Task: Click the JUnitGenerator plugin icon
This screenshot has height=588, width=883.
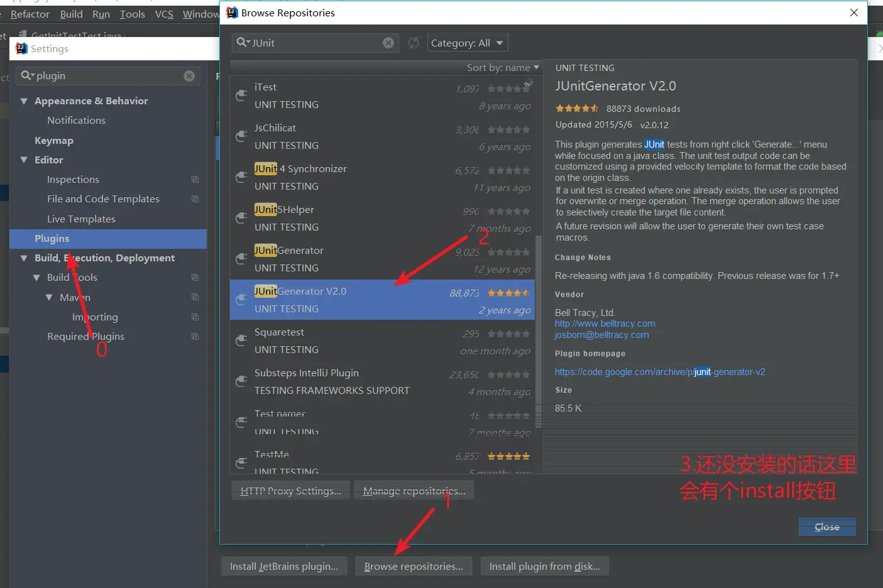Action: coord(241,259)
